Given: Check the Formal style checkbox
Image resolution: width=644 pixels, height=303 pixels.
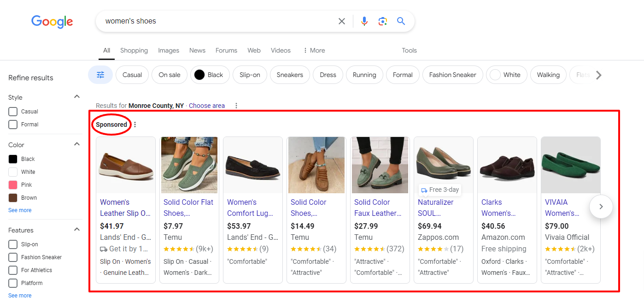Looking at the screenshot, I should click(x=13, y=125).
